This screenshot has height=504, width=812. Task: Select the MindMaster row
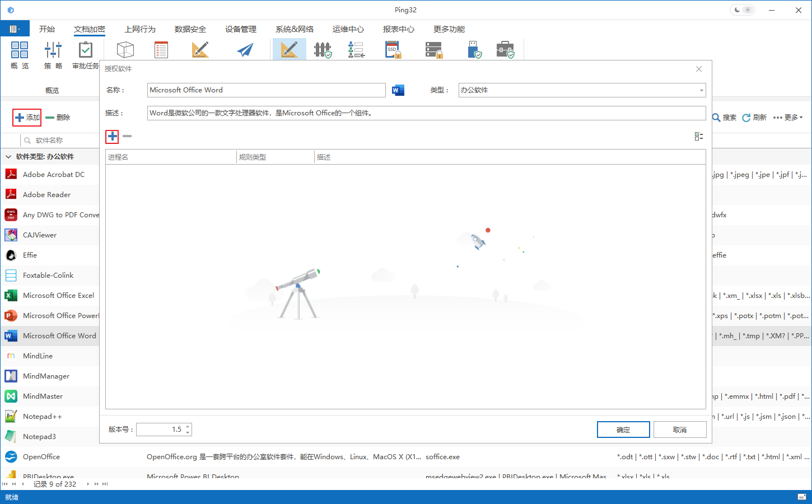click(50, 396)
